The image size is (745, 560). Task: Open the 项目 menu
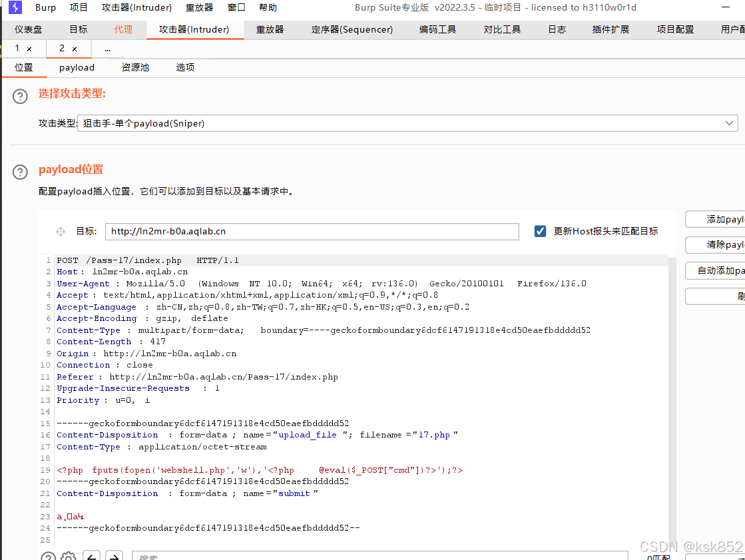click(79, 7)
